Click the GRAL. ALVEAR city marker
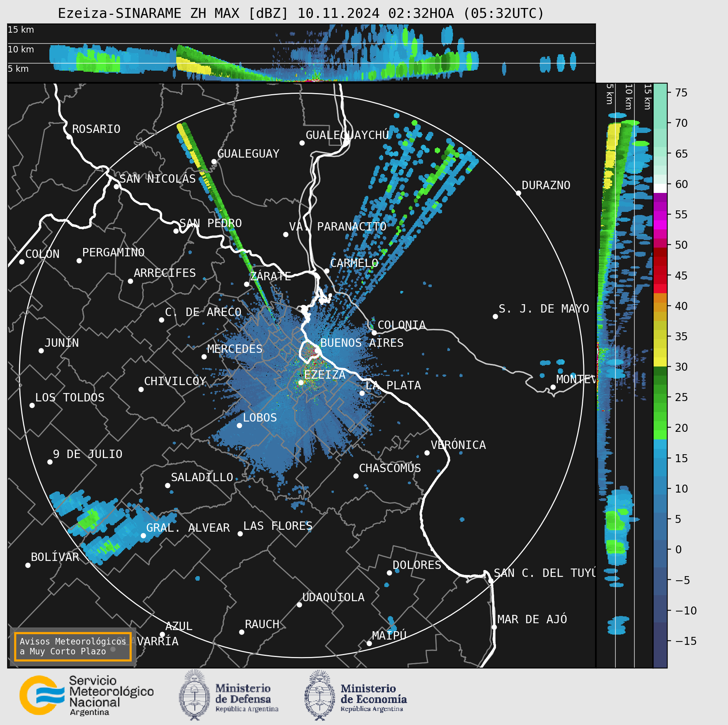 coord(143,535)
